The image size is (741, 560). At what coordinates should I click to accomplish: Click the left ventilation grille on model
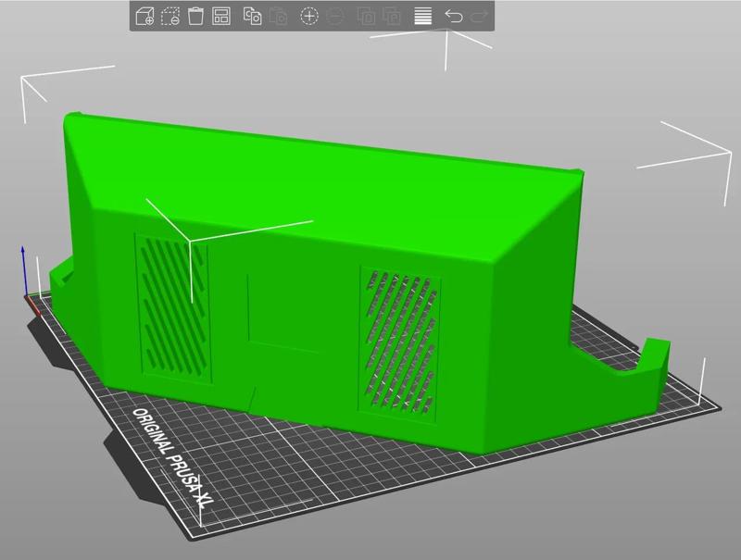coord(173,307)
